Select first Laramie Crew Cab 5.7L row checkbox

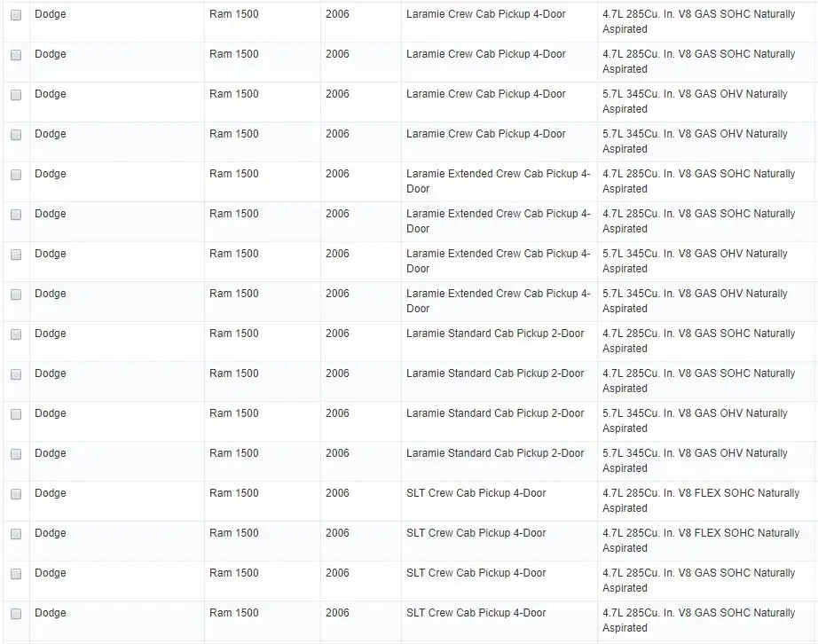(16, 95)
